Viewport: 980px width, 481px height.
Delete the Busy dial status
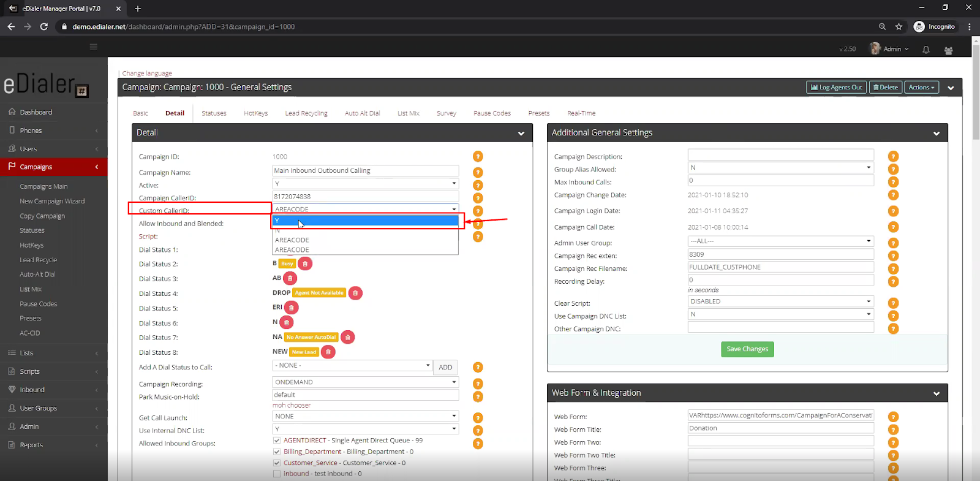point(305,263)
